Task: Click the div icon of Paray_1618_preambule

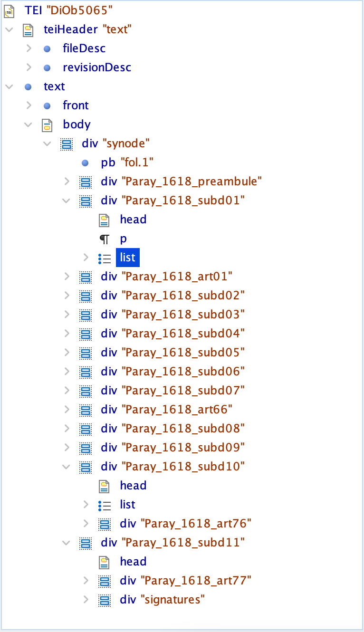Action: [x=85, y=182]
